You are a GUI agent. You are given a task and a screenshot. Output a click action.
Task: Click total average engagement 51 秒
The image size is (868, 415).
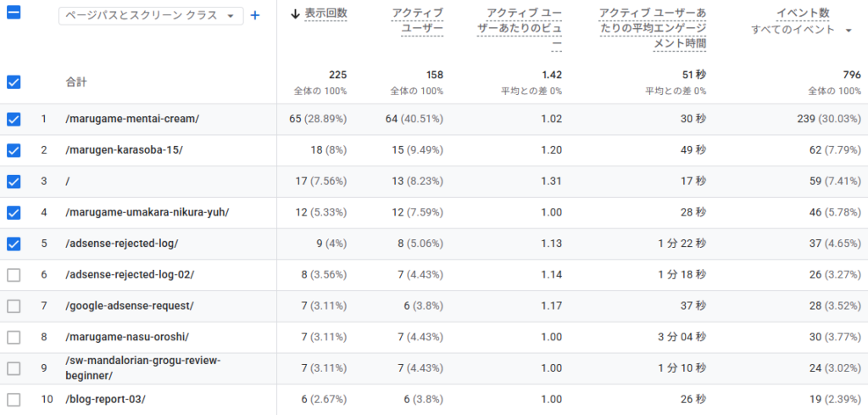(694, 75)
